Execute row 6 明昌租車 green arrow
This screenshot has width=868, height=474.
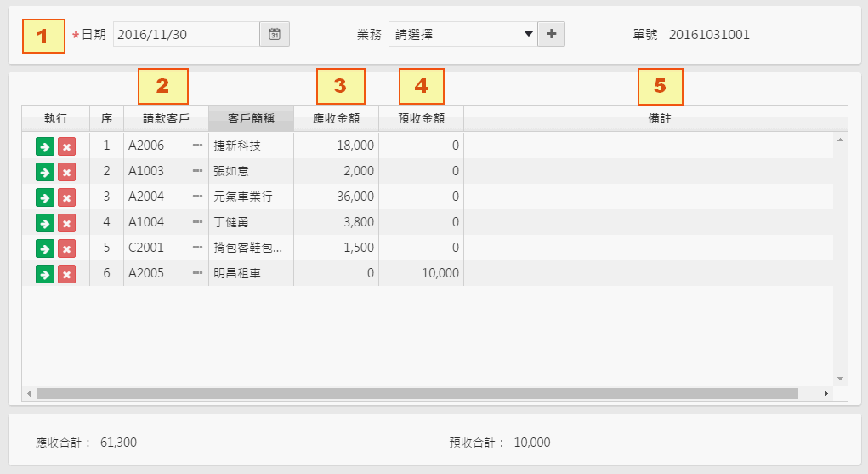pyautogui.click(x=45, y=274)
